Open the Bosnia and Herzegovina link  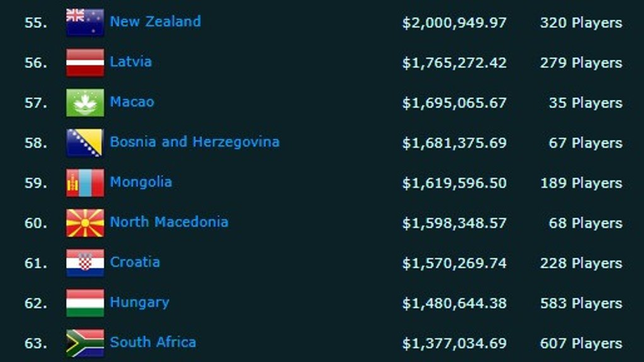(x=194, y=142)
